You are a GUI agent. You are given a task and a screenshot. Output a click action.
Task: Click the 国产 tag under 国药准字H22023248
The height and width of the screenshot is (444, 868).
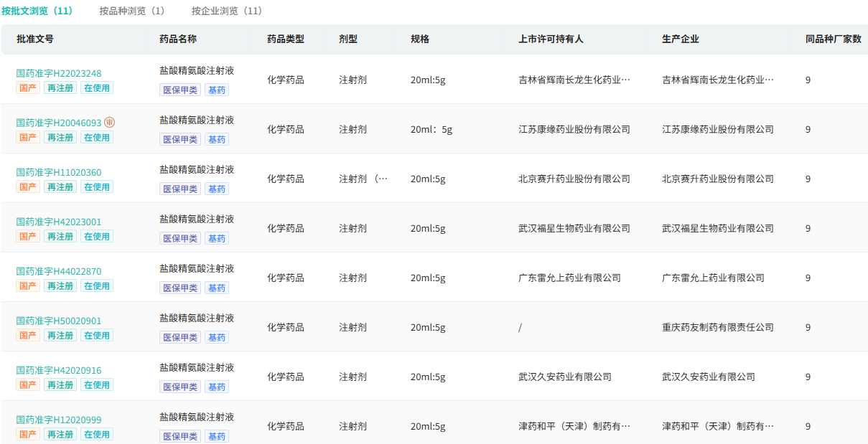(27, 88)
